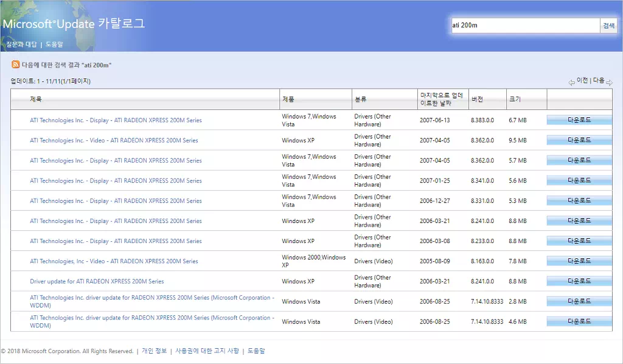Click the "Drivers (Video)" cell in the 8.163.0.0 row
This screenshot has width=623, height=364.
tap(374, 261)
